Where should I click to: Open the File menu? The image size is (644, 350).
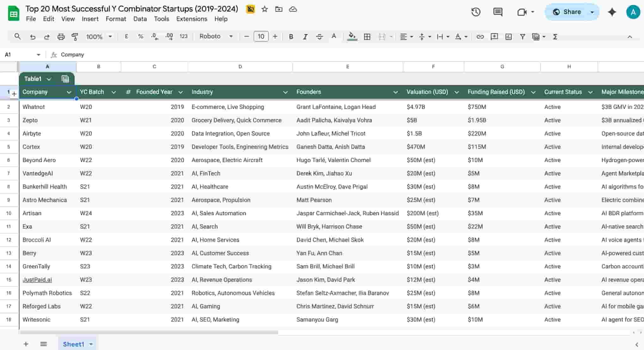click(x=31, y=19)
